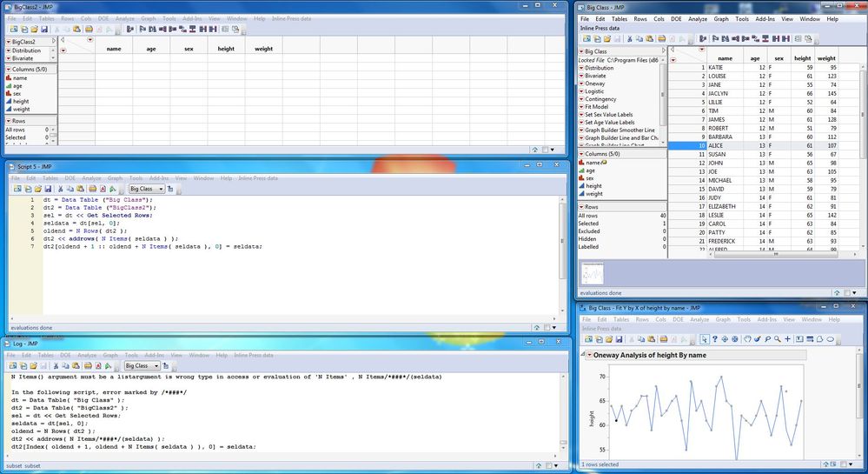Image resolution: width=868 pixels, height=474 pixels.
Task: Open Graph menu in Big Class window
Action: [x=721, y=19]
